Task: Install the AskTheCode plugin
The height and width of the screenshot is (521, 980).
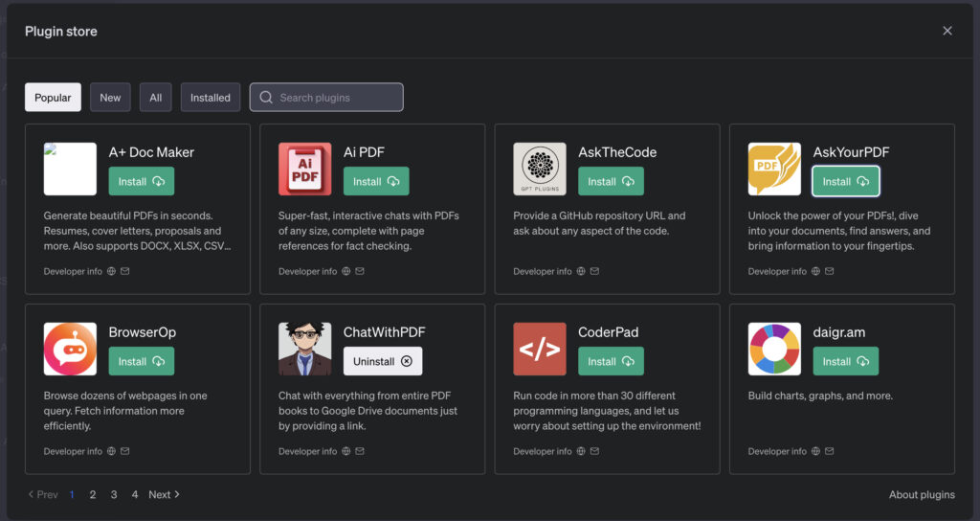Action: tap(612, 181)
